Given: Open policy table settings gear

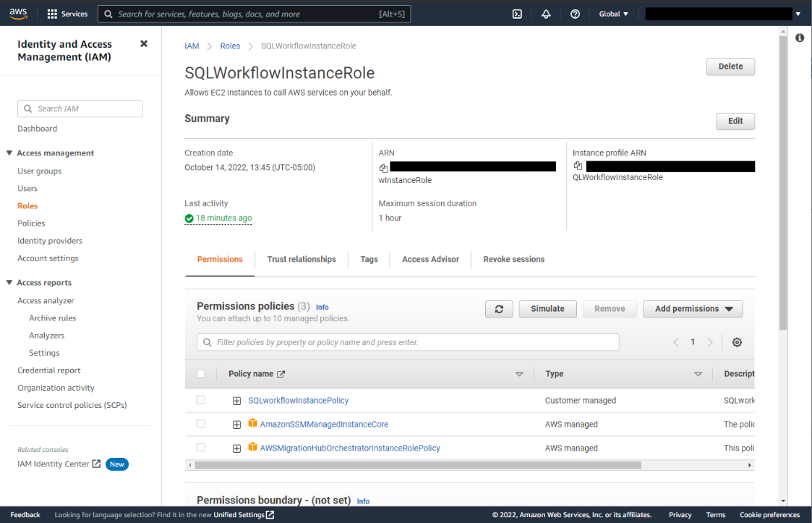Looking at the screenshot, I should [x=737, y=342].
